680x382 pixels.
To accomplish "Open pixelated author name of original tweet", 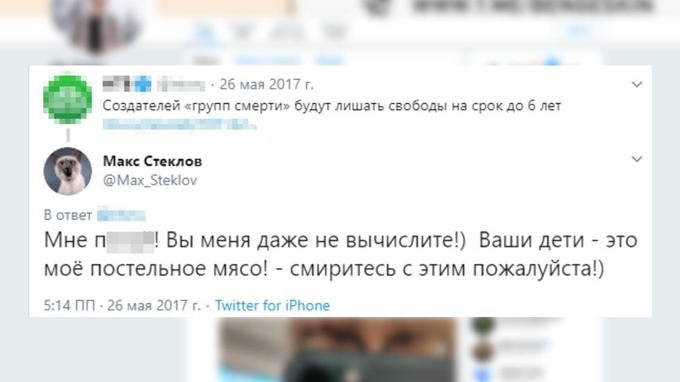I will click(x=117, y=84).
